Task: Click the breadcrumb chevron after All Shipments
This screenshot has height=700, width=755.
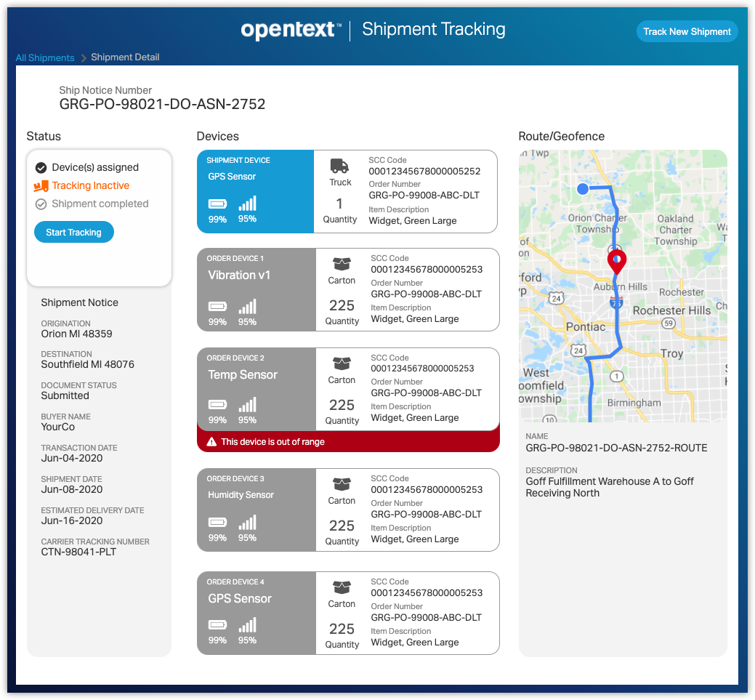Action: 84,58
